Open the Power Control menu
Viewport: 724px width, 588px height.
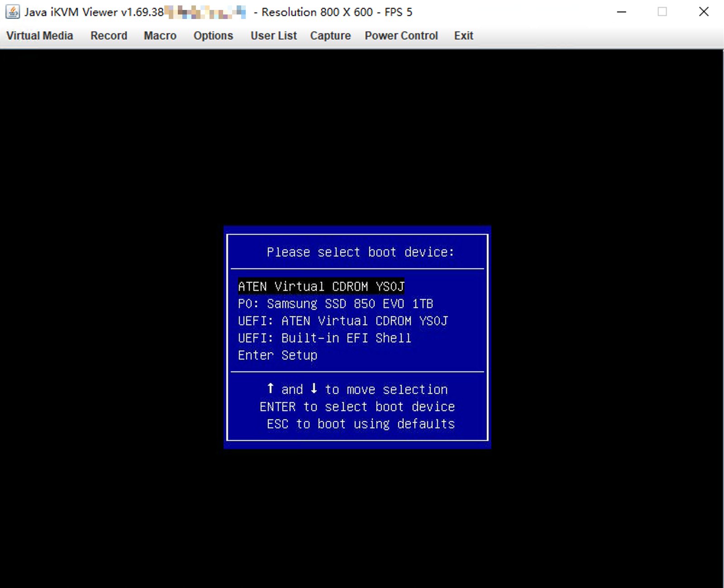tap(401, 36)
